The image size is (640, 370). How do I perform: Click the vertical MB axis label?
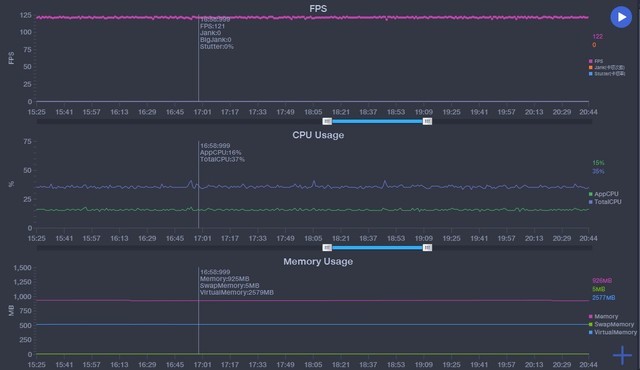pyautogui.click(x=11, y=311)
